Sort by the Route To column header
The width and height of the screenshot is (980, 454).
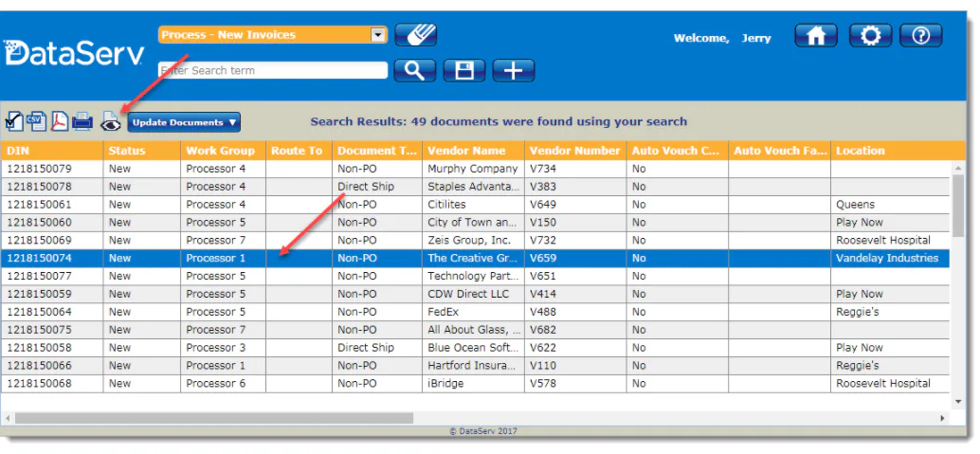[299, 151]
